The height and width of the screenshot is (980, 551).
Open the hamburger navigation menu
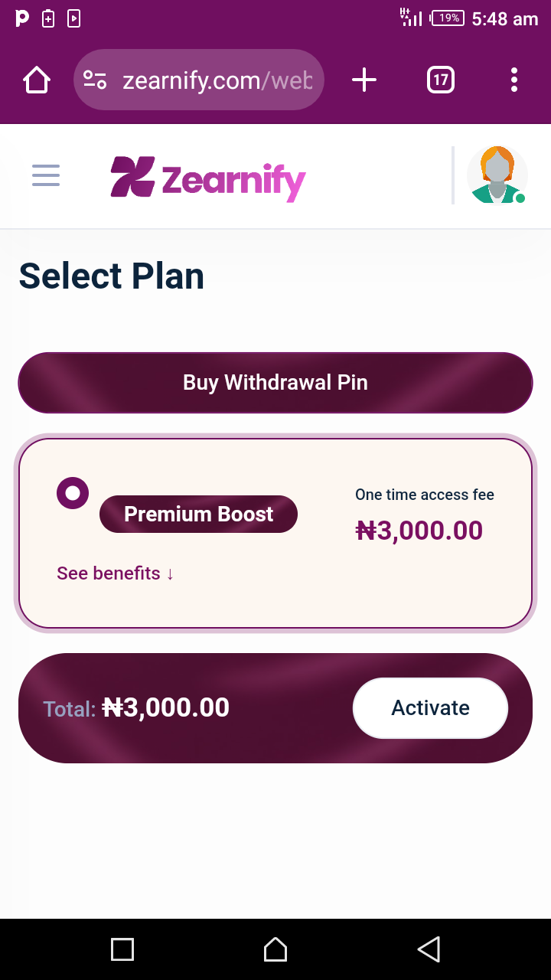tap(46, 175)
